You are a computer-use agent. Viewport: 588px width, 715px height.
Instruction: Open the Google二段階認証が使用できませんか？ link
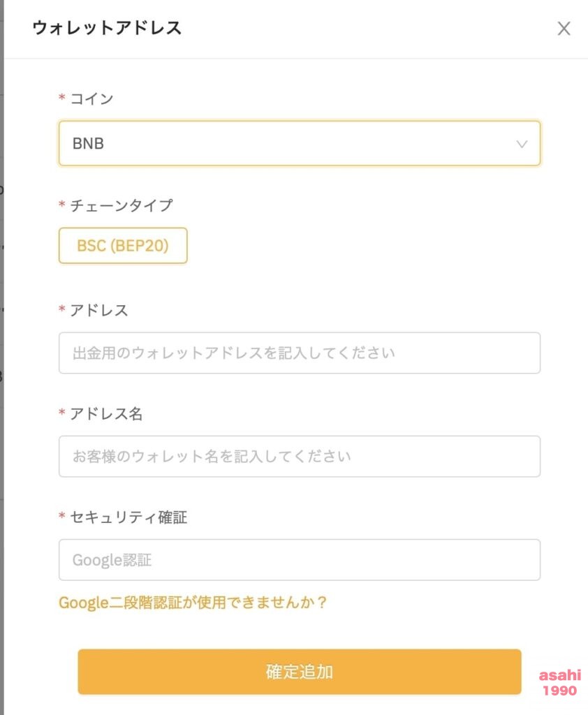193,603
